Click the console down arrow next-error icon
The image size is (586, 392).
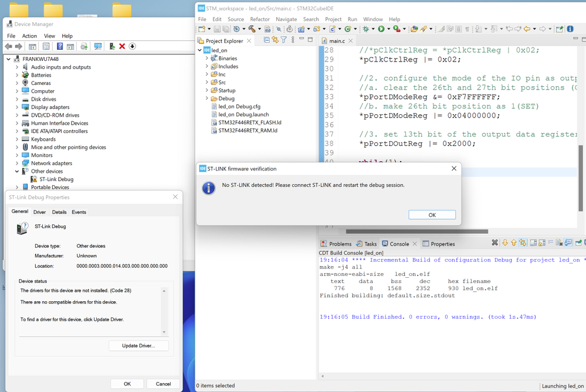[x=505, y=243]
